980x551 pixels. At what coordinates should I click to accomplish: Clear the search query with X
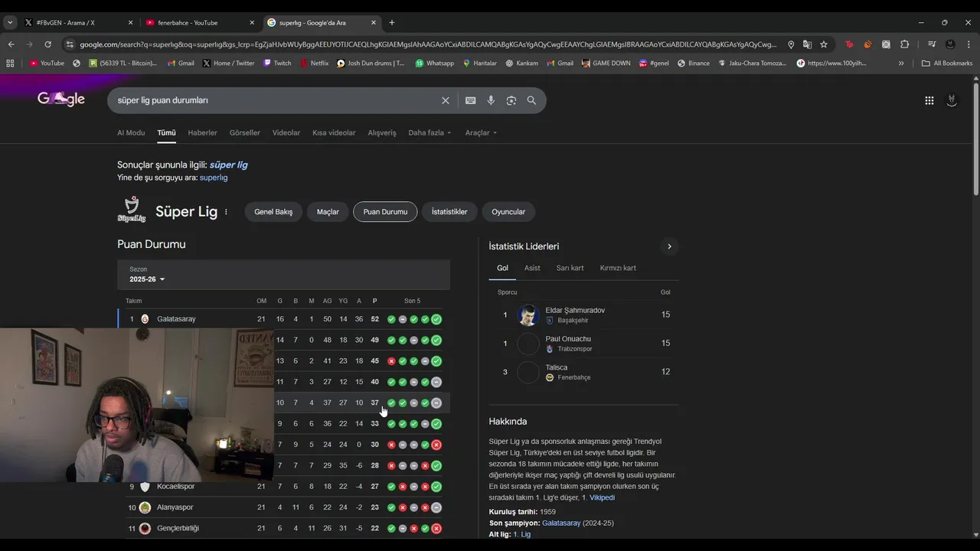[445, 100]
